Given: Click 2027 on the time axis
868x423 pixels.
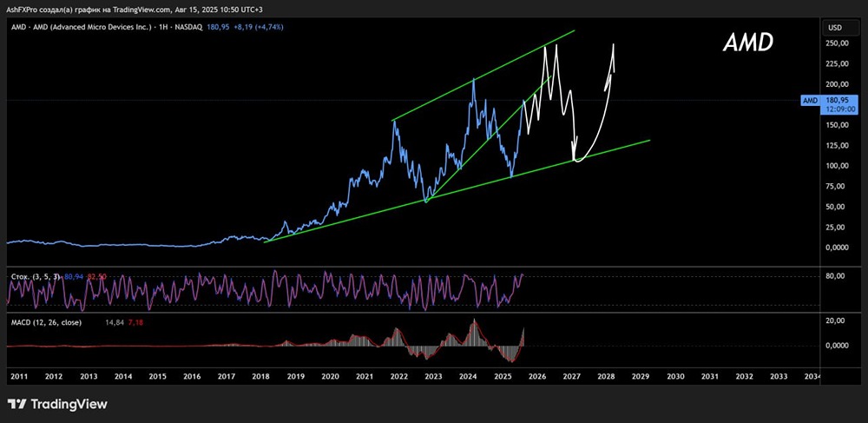Looking at the screenshot, I should tap(571, 376).
